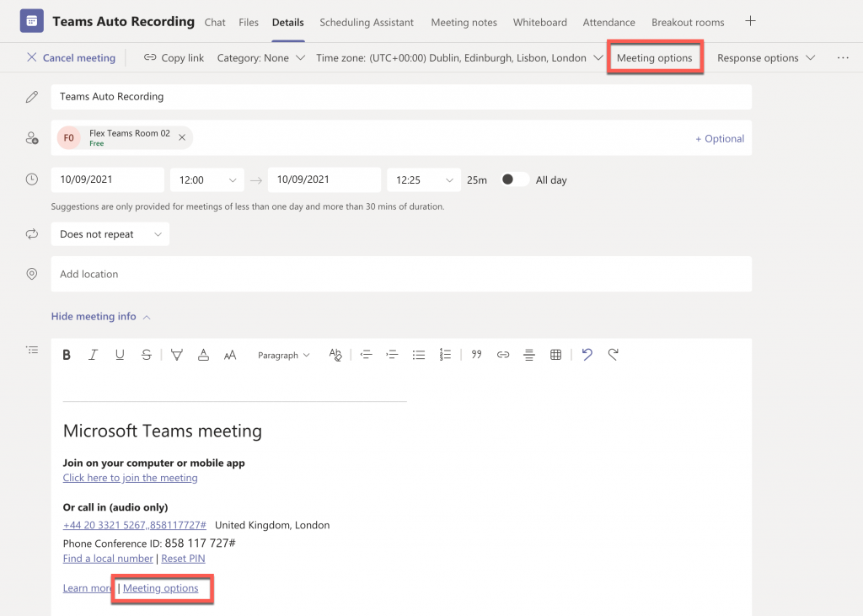Open Find a local number link
863x616 pixels.
point(108,559)
